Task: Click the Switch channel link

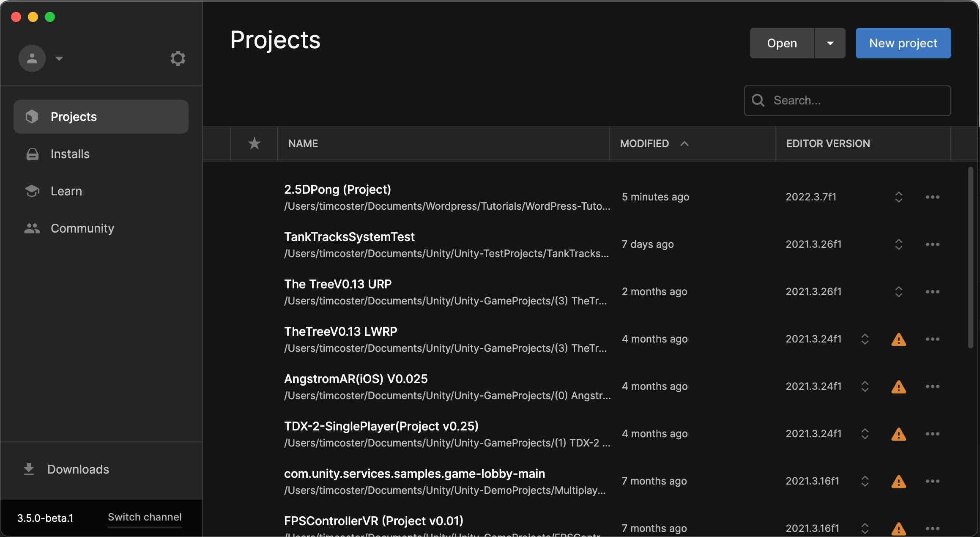Action: click(145, 517)
